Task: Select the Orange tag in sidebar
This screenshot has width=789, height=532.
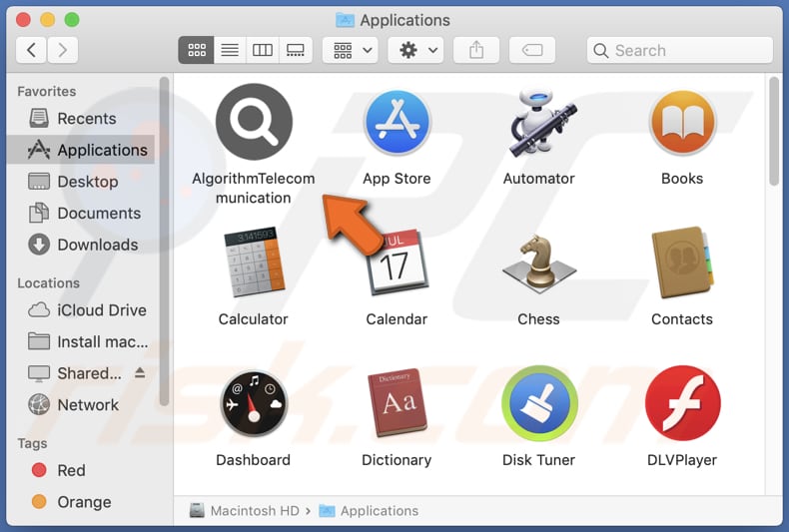Action: [81, 502]
